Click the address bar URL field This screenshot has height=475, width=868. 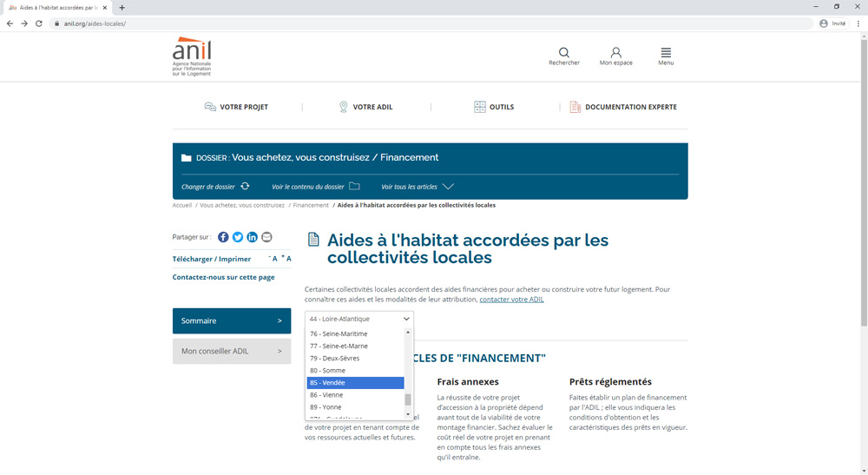[431, 23]
